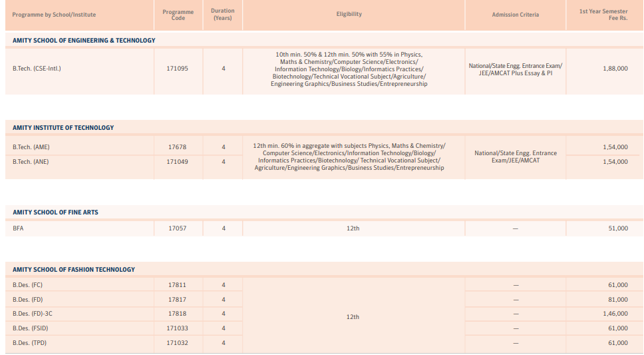Click the fee value 1,88,000
The image size is (644, 355).
coord(615,69)
